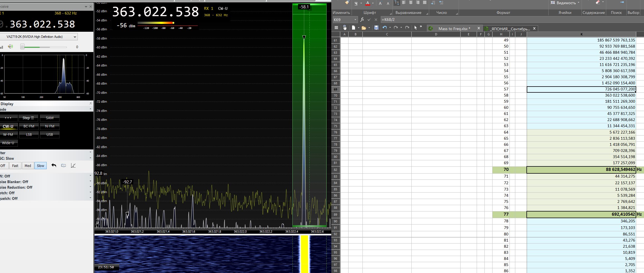The width and height of the screenshot is (644, 273).
Task: Select N-FM demodulation mode
Action: pyautogui.click(x=50, y=126)
